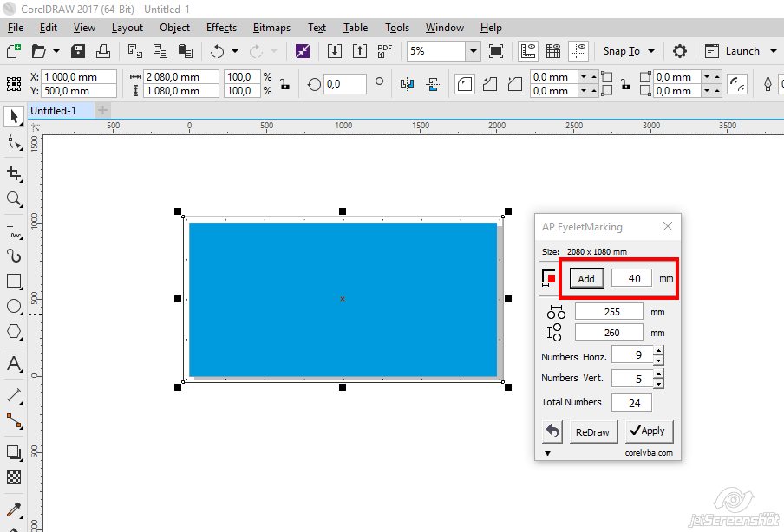Click the Import icon

(x=335, y=51)
